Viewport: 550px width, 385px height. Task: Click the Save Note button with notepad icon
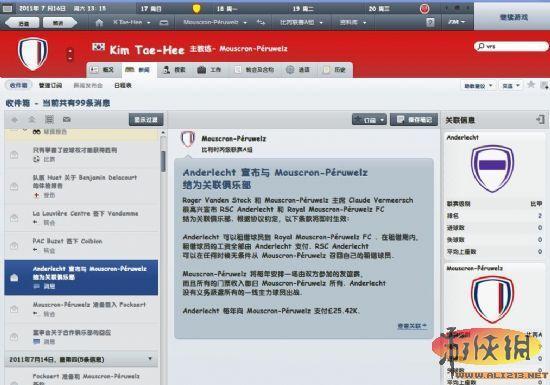coord(414,120)
